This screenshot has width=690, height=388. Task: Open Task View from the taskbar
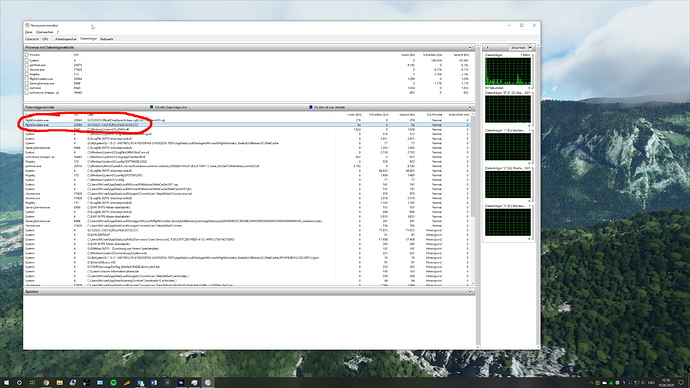pyautogui.click(x=32, y=383)
